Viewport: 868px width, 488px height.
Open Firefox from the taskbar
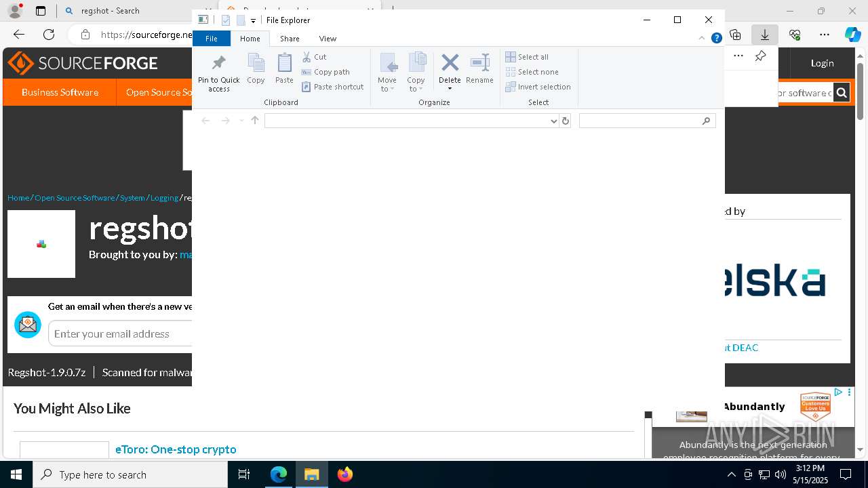click(345, 474)
